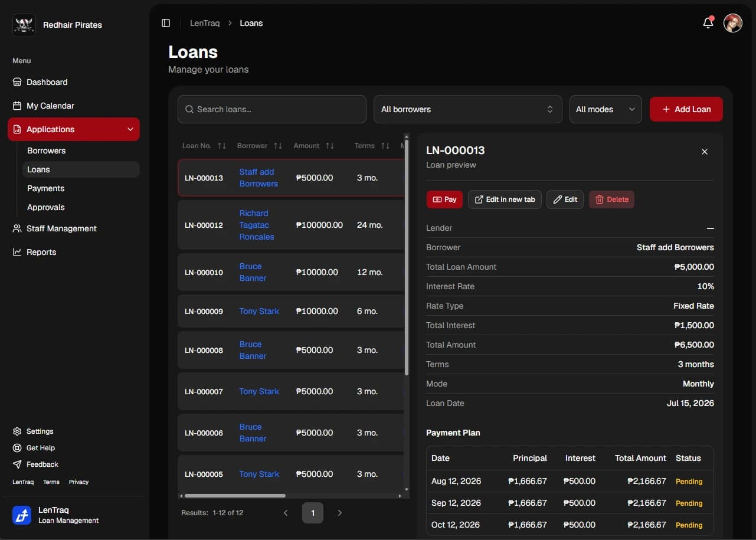Viewport: 756px width, 540px height.
Task: Sort by Borrower column arrows
Action: click(x=278, y=146)
